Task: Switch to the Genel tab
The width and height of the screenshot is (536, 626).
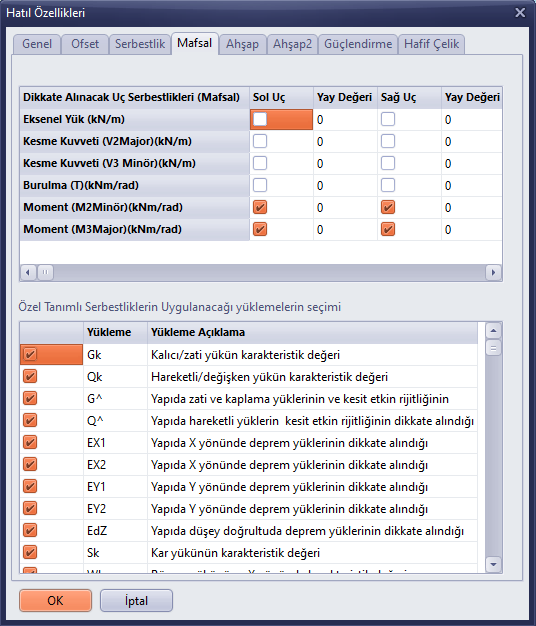Action: tap(37, 44)
